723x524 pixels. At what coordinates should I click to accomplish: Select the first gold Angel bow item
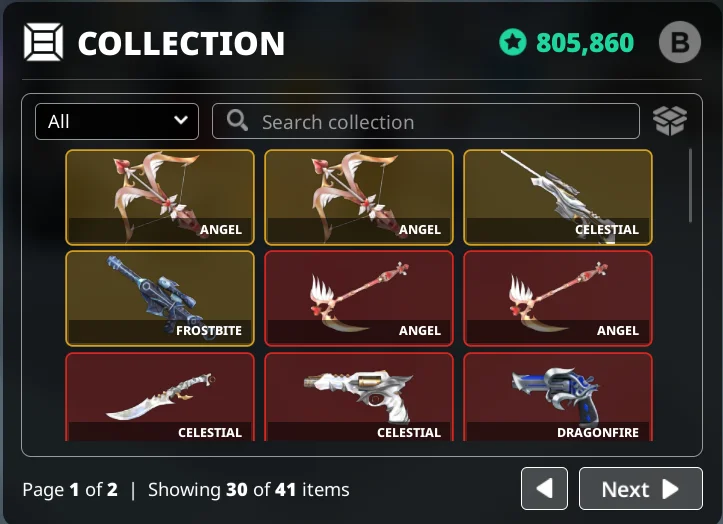160,197
